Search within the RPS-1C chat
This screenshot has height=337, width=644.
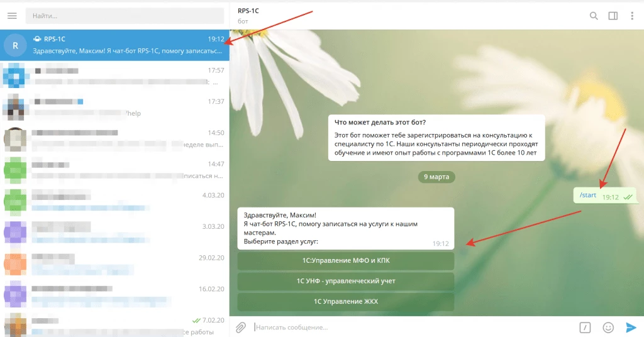click(x=594, y=16)
